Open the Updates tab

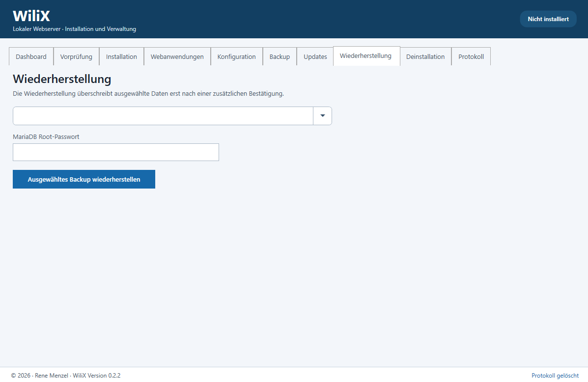[315, 56]
